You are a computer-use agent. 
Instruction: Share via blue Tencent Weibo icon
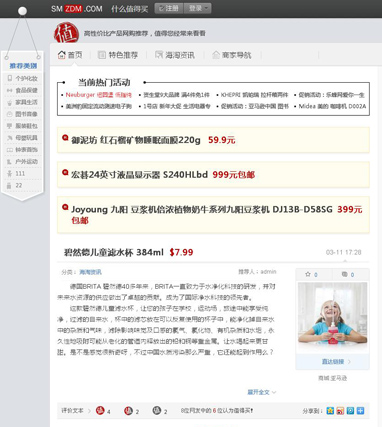(350, 411)
